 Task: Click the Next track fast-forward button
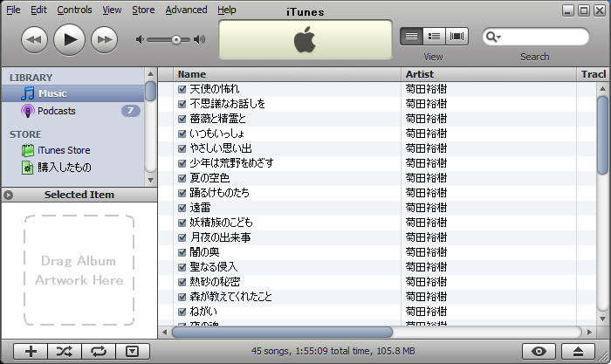tap(104, 40)
